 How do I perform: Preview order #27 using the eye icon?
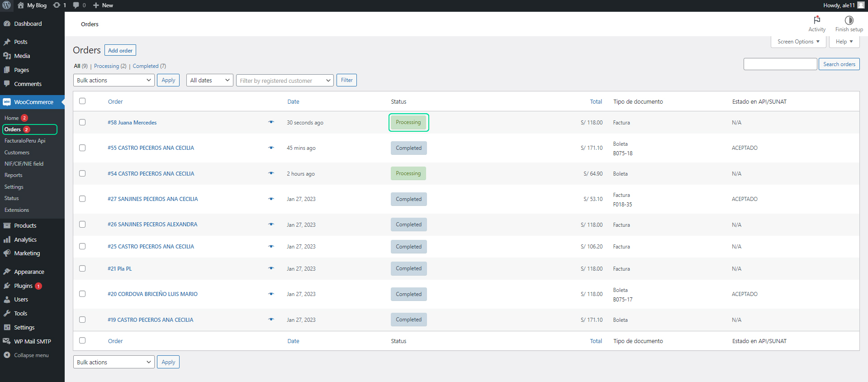271,199
